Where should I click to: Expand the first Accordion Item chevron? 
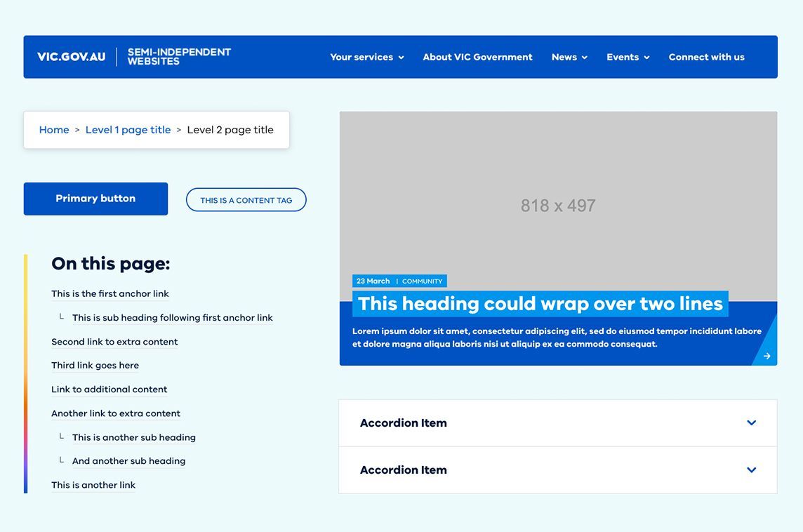751,423
